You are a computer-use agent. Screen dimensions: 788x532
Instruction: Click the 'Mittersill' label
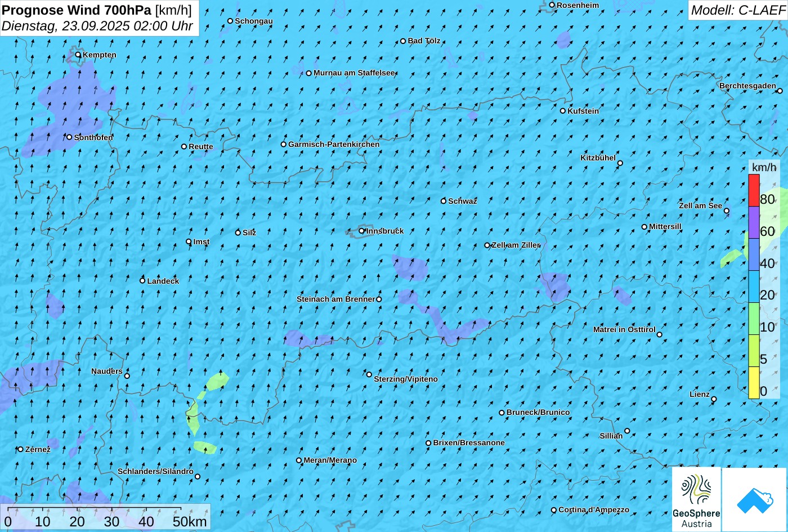click(665, 226)
